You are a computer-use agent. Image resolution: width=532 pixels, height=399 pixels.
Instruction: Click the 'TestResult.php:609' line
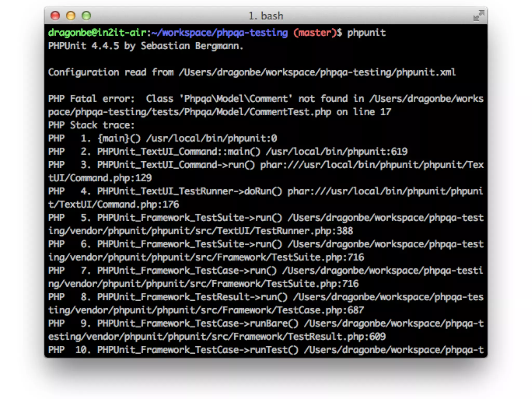[337, 337]
